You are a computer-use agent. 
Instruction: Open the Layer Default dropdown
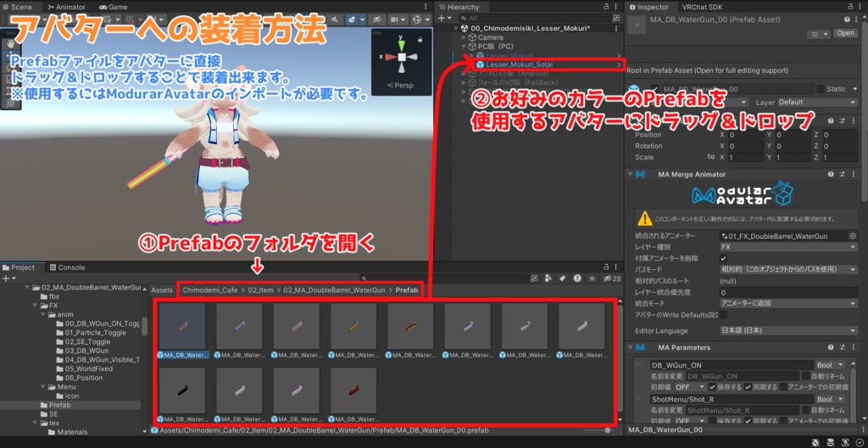pyautogui.click(x=817, y=102)
